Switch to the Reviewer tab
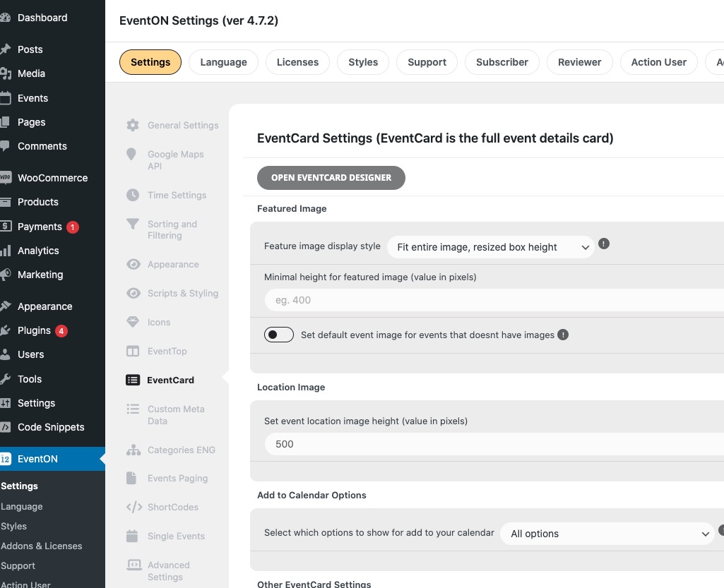724x588 pixels. pyautogui.click(x=579, y=62)
